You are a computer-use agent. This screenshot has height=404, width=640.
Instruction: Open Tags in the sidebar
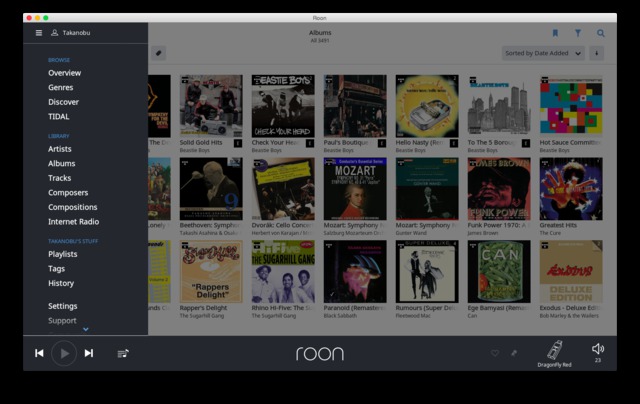(x=56, y=269)
